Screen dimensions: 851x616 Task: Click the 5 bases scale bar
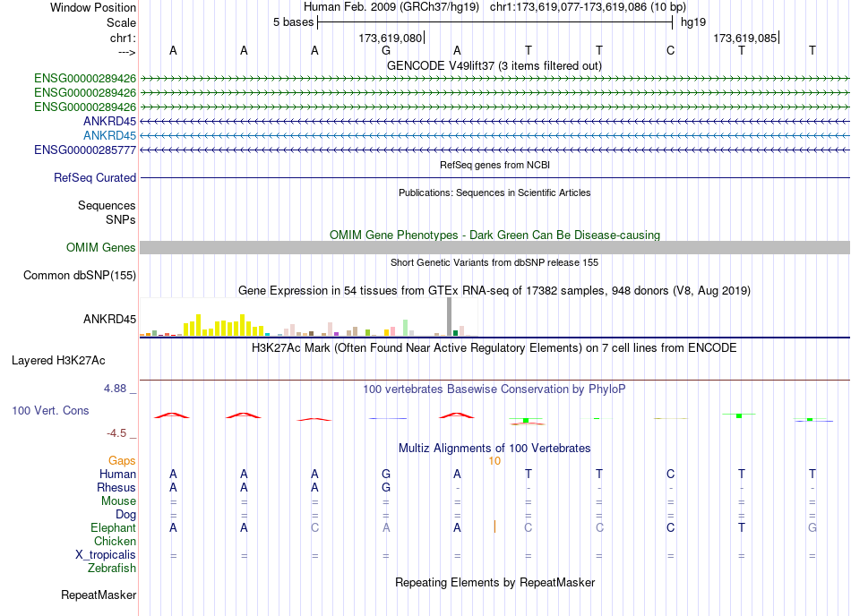495,22
